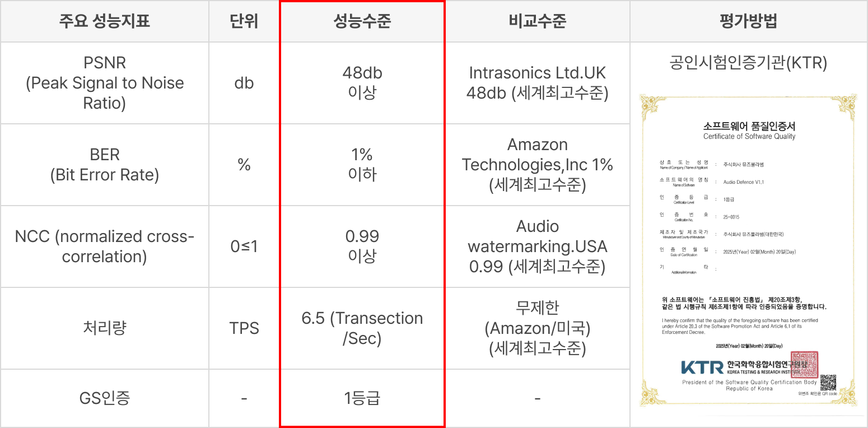Click the Intrasonics Ltd.UK comparison cell
868x428 pixels.
(538, 83)
